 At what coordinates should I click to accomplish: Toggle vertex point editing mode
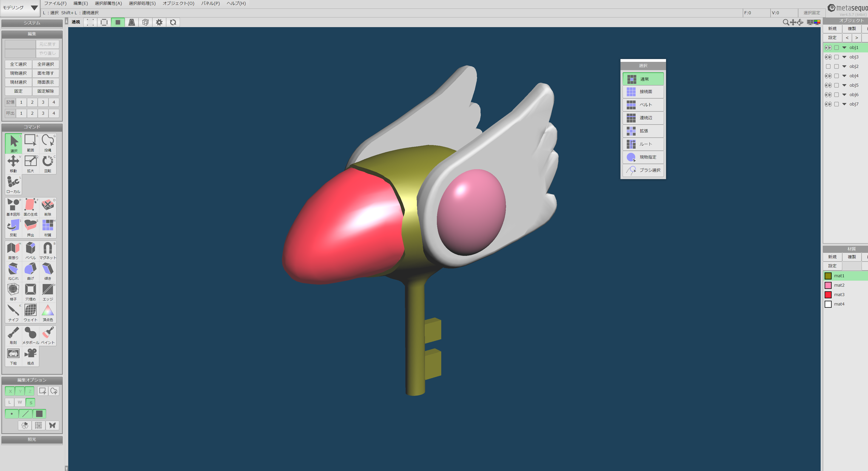(x=12, y=414)
